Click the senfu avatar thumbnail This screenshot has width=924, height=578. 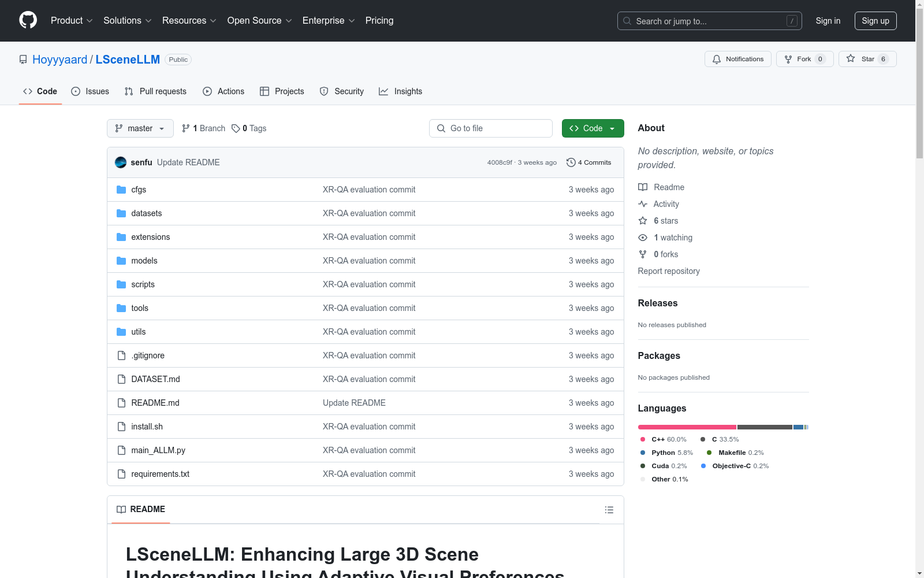121,162
